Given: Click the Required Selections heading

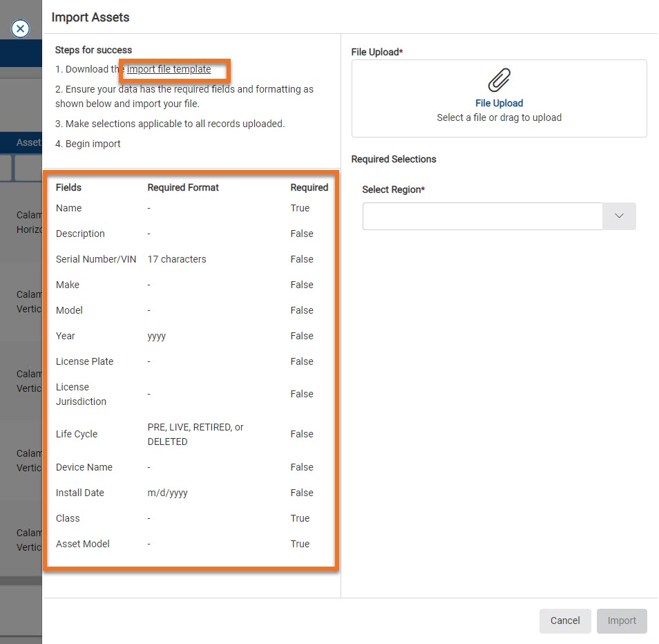Looking at the screenshot, I should [394, 159].
